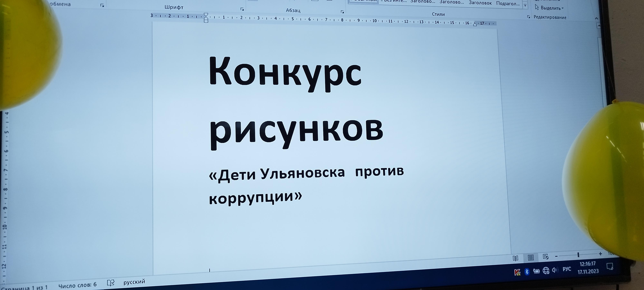Click the Редактирование group label
This screenshot has height=290, width=644.
(x=550, y=17)
